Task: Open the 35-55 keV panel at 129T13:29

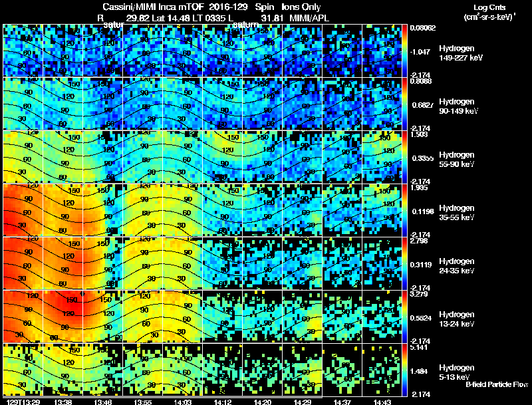Action: click(x=23, y=210)
